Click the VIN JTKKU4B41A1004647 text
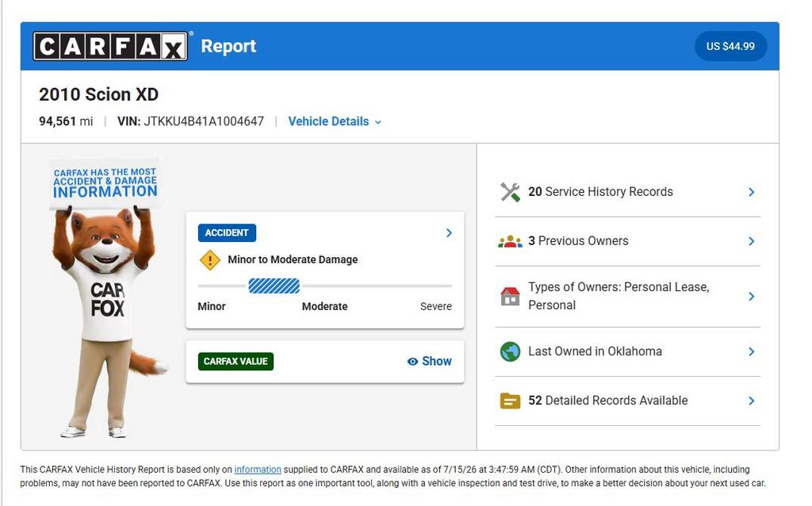 pyautogui.click(x=190, y=121)
